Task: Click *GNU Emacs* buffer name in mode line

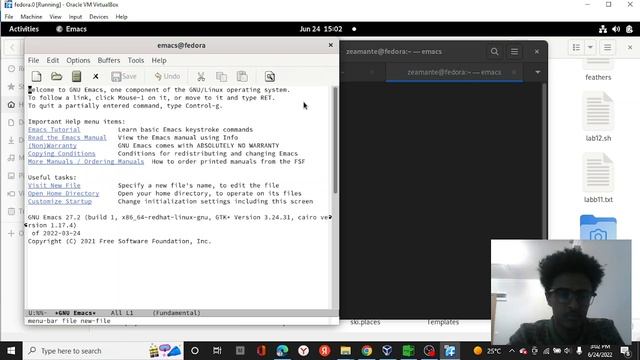Action: (x=75, y=313)
